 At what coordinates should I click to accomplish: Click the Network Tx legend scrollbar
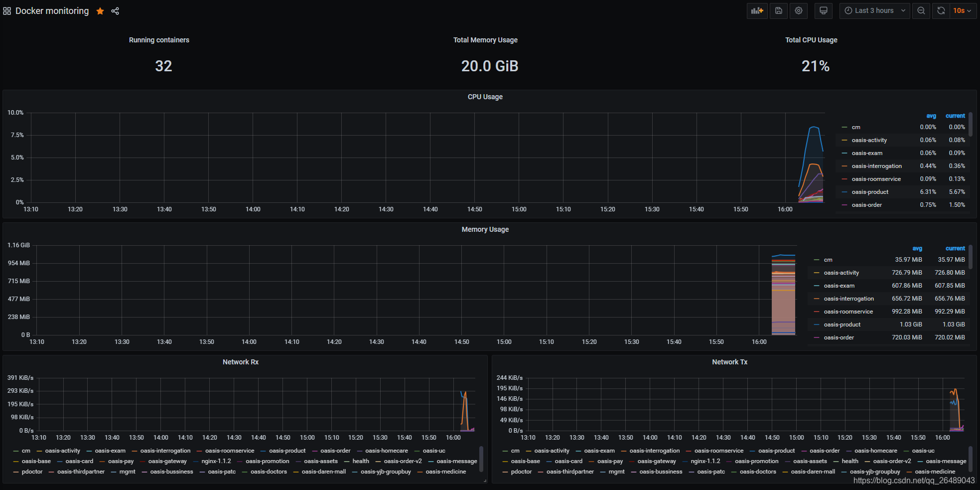(971, 458)
